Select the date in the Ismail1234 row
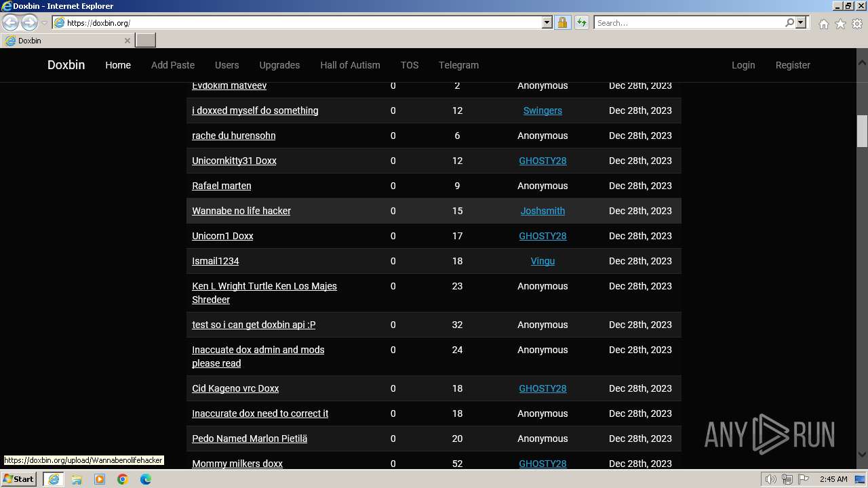Viewport: 868px width, 488px height. tap(640, 261)
